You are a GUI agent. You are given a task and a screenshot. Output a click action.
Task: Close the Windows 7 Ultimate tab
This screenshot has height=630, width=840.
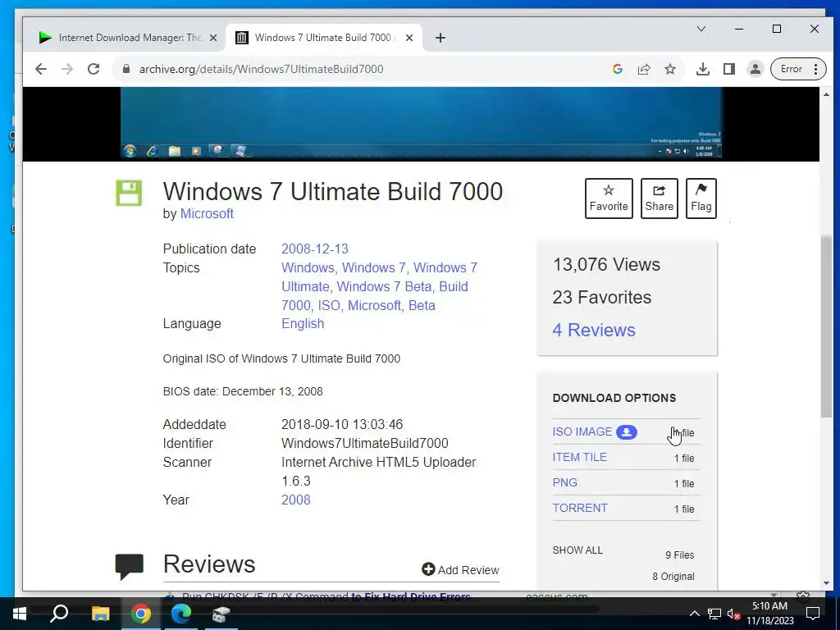409,38
